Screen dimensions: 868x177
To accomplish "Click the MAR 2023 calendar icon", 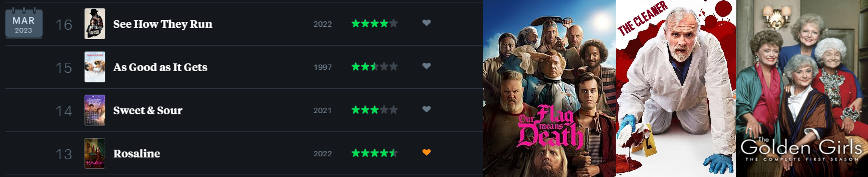I will click(24, 24).
